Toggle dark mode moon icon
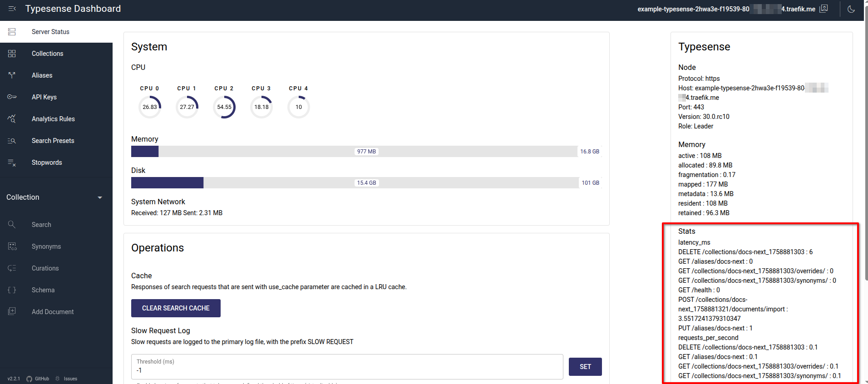This screenshot has width=868, height=384. (x=851, y=9)
